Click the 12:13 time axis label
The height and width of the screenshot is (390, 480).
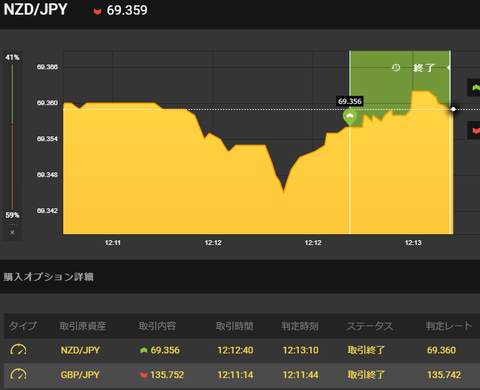(413, 243)
